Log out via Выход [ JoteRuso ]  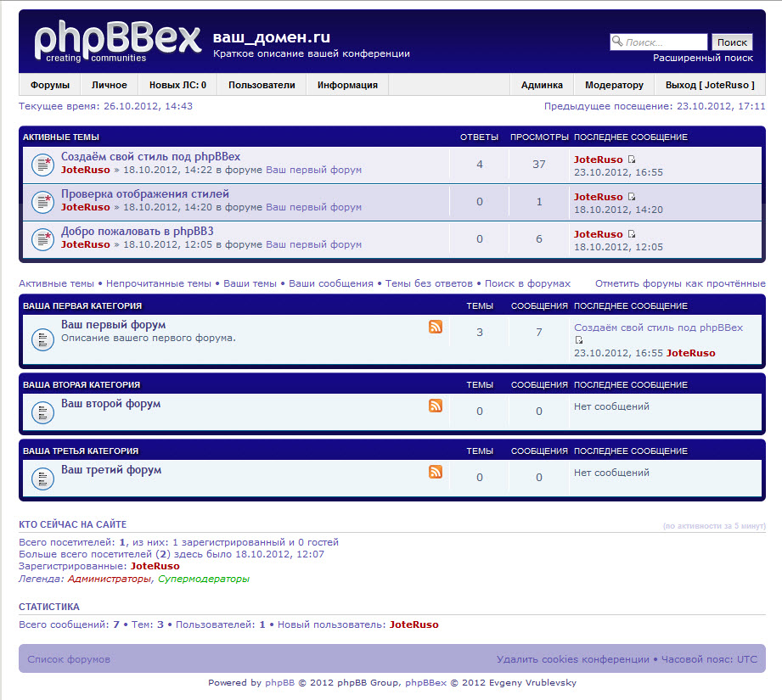[x=710, y=85]
